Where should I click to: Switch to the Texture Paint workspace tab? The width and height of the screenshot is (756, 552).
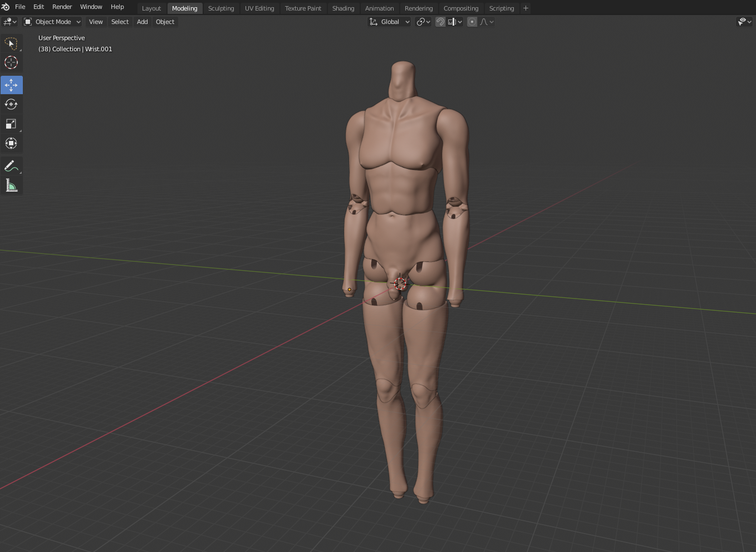303,8
